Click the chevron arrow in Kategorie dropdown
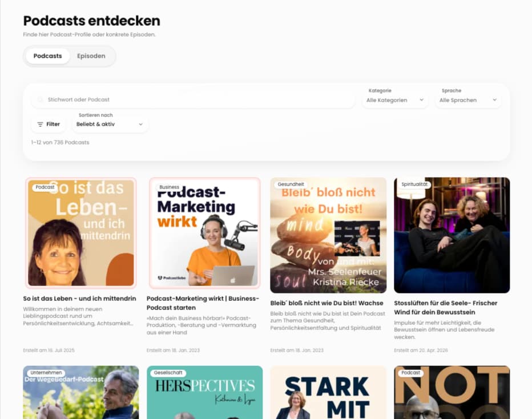 pyautogui.click(x=421, y=100)
